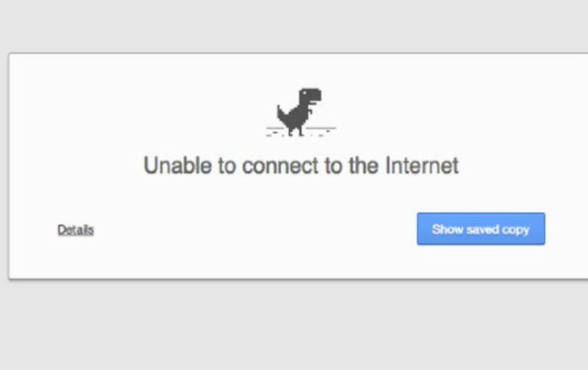The image size is (588, 370).
Task: Click the pixelated ground line under the dinosaur
Action: pos(301,132)
